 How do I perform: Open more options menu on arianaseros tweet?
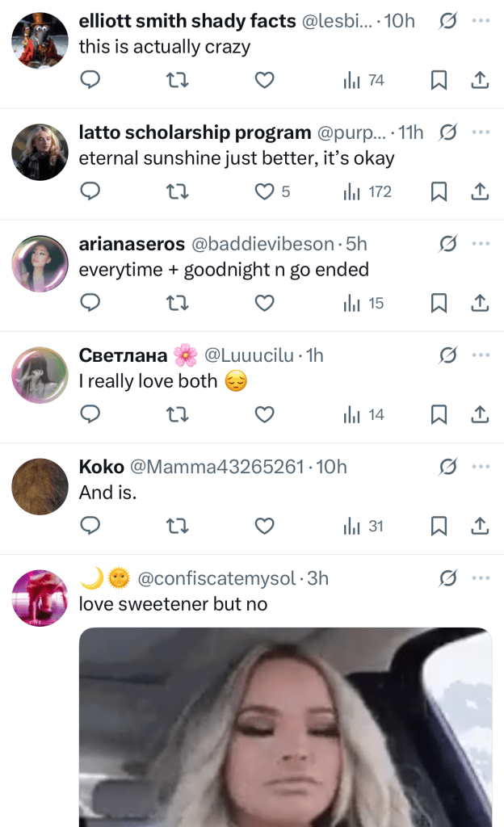481,243
